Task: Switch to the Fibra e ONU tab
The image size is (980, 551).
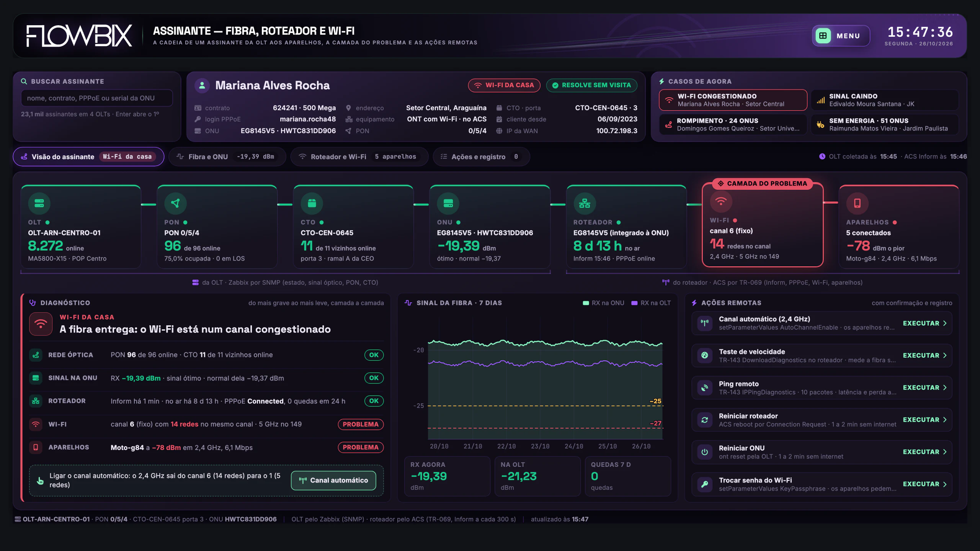Action: (x=227, y=156)
